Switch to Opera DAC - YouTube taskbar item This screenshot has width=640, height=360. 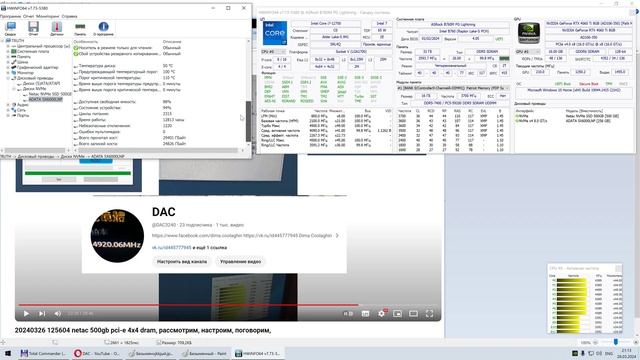click(97, 353)
